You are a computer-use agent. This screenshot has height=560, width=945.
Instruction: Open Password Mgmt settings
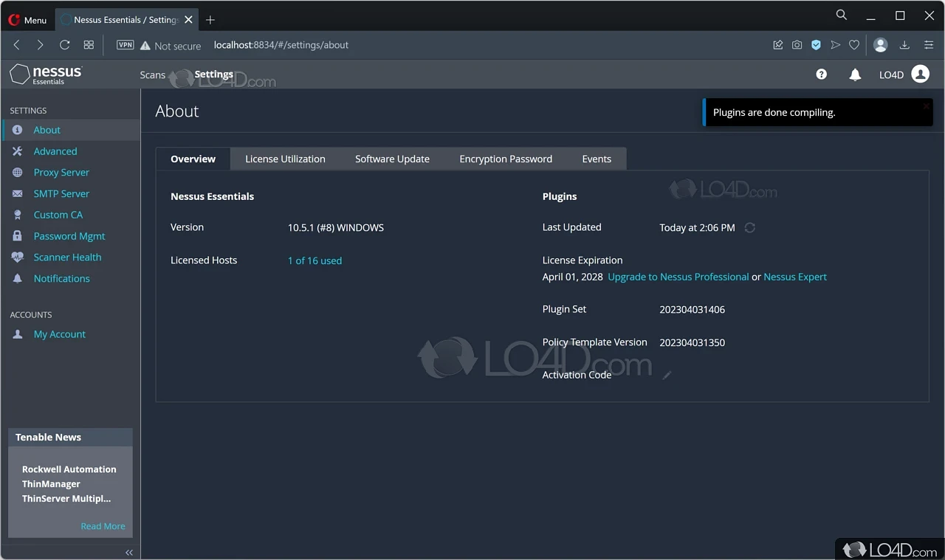[69, 236]
